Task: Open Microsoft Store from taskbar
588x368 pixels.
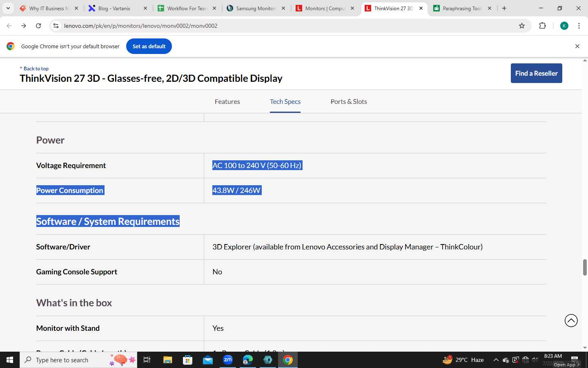Action: [x=188, y=360]
